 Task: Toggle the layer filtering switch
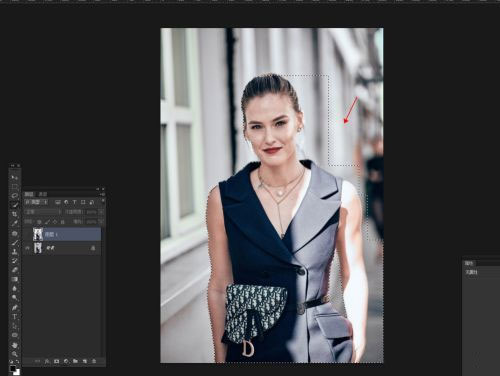pyautogui.click(x=103, y=201)
